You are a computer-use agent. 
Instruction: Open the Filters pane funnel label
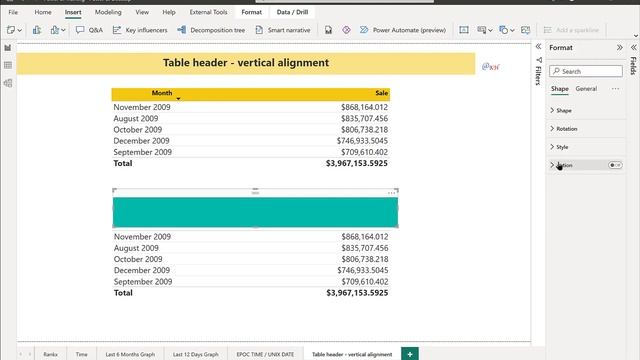click(538, 71)
